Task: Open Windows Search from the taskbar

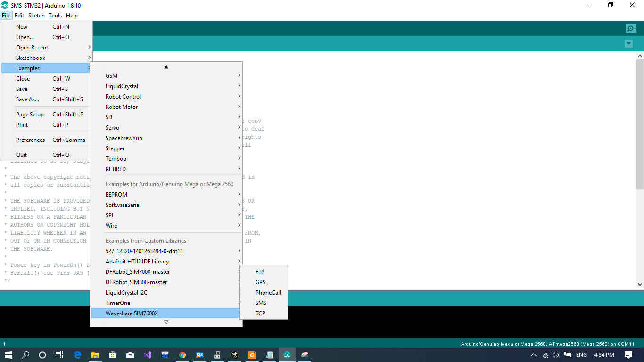Action: coord(26,355)
